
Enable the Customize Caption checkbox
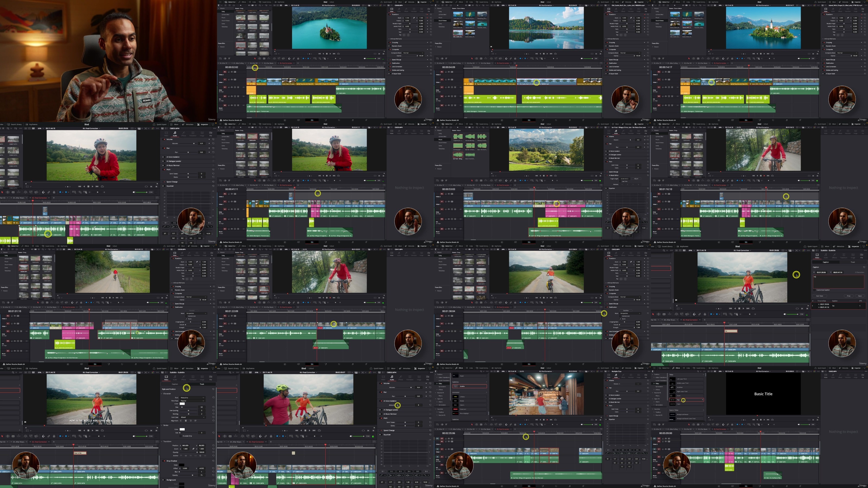point(814,290)
